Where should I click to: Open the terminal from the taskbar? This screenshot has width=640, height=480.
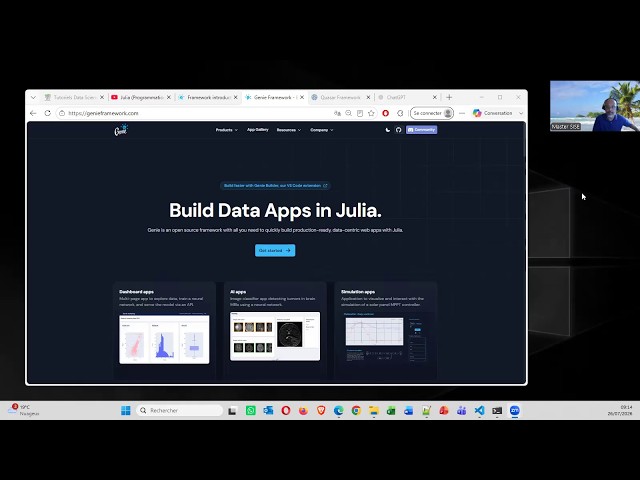[497, 411]
